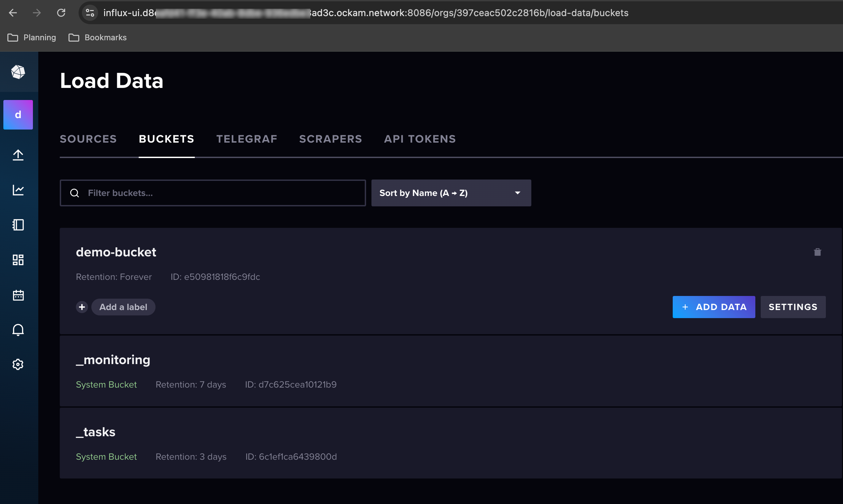Expand Sort by Name dropdown
Image resolution: width=843 pixels, height=504 pixels.
[451, 193]
